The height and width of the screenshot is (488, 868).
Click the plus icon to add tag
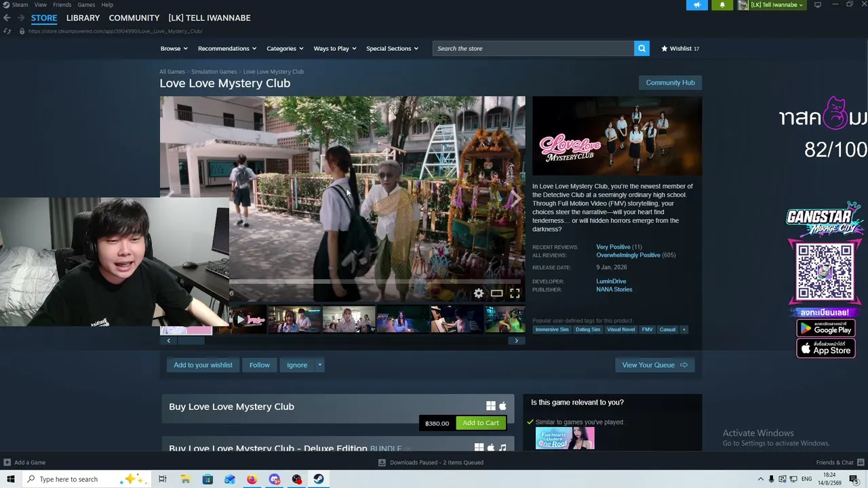pyautogui.click(x=684, y=329)
